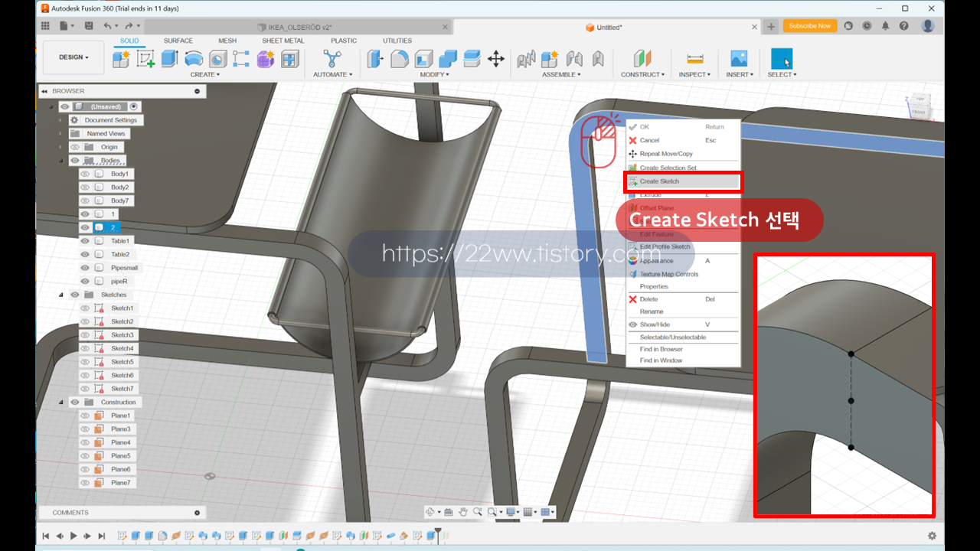Toggle visibility of Plane4
The width and height of the screenshot is (980, 551).
(x=86, y=442)
